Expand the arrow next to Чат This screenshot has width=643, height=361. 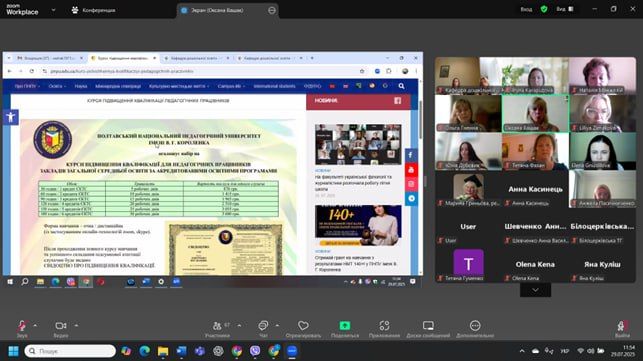[277, 325]
